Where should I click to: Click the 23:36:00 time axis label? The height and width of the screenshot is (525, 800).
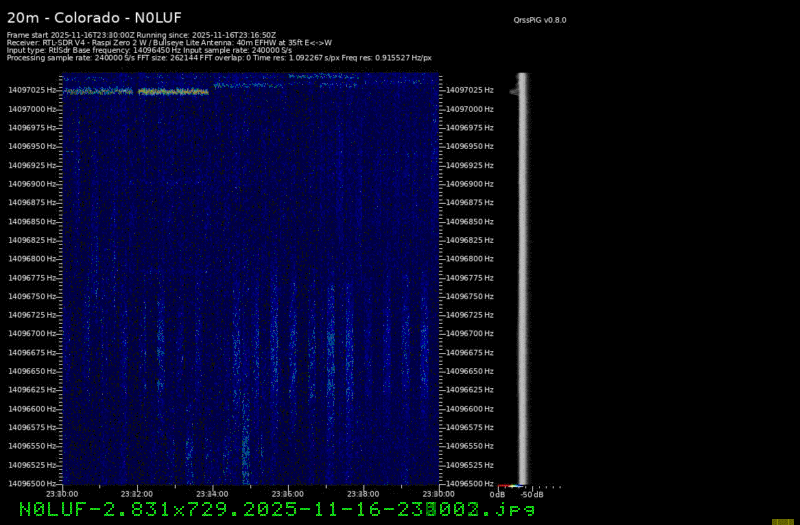tap(287, 494)
